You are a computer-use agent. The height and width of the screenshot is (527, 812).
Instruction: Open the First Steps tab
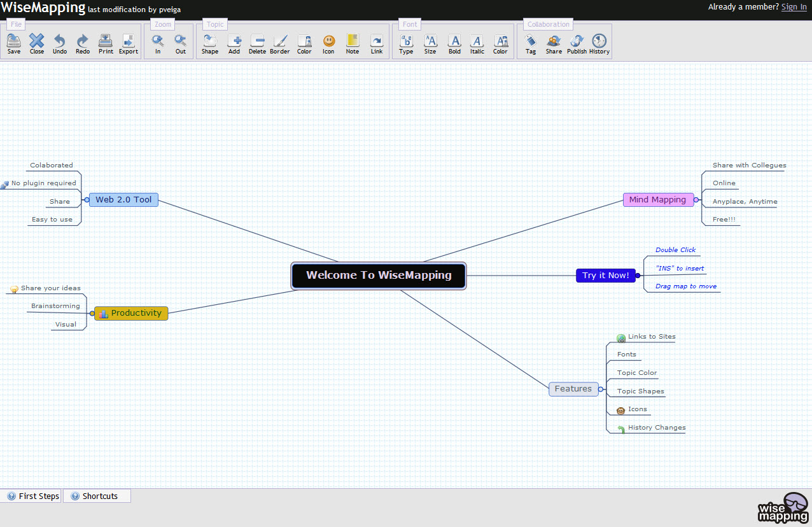(x=32, y=496)
